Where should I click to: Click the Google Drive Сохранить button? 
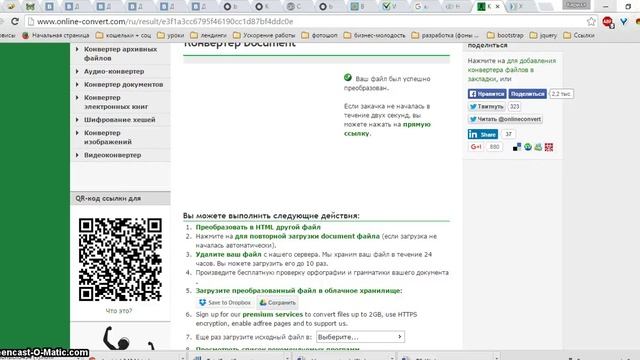(x=277, y=302)
